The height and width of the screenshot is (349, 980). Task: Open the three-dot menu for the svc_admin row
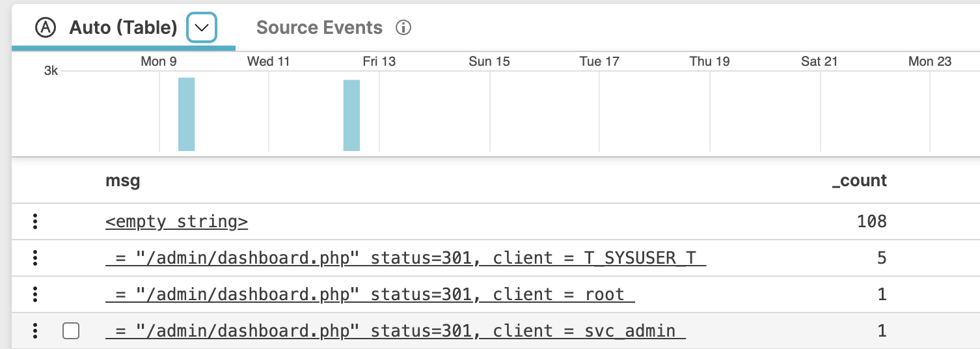tap(35, 331)
